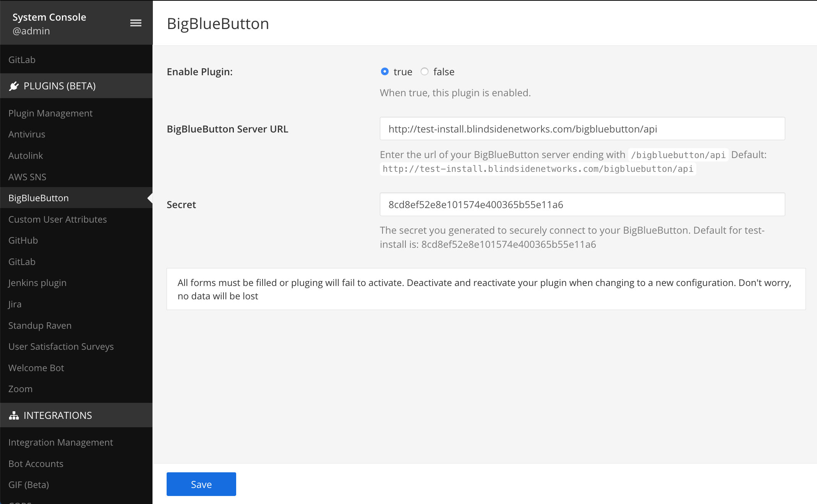Open Custom User Attributes settings

click(57, 219)
